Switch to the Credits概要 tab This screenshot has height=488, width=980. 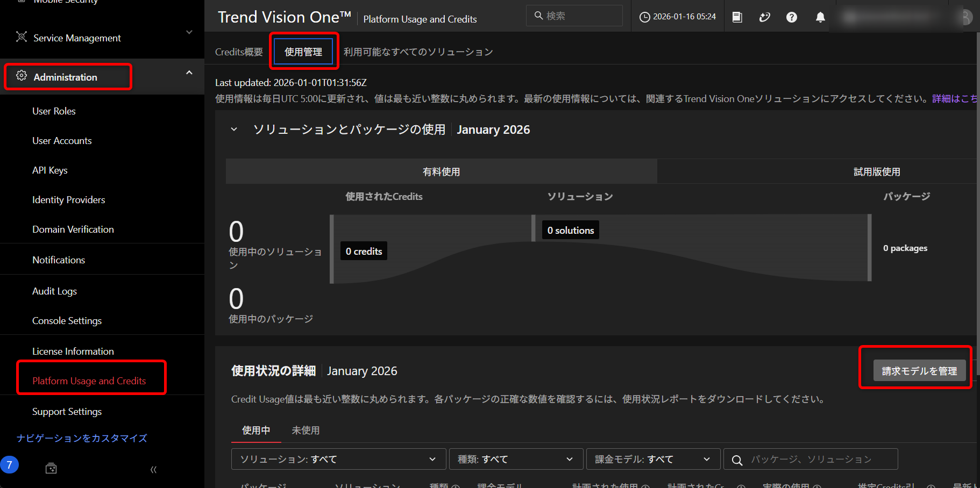pyautogui.click(x=238, y=51)
